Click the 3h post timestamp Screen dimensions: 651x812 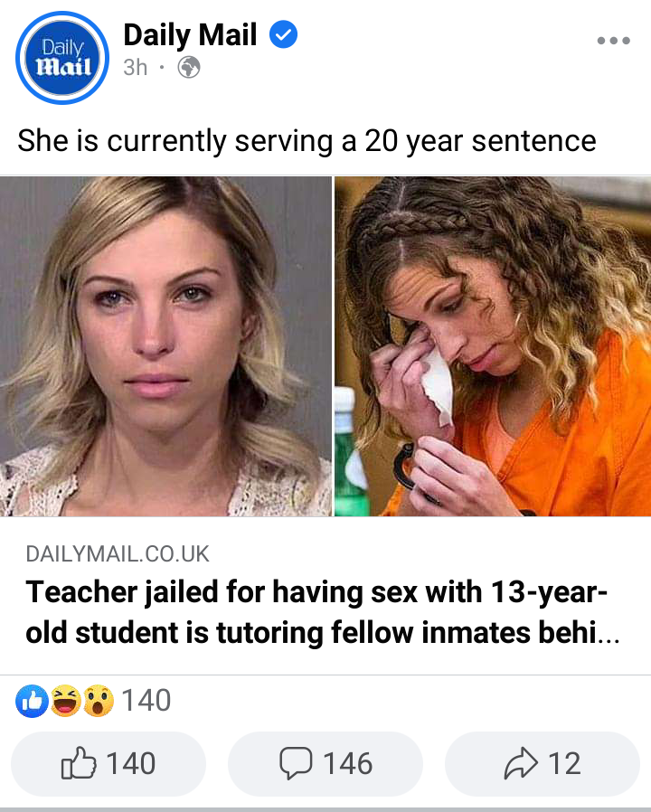(x=135, y=67)
